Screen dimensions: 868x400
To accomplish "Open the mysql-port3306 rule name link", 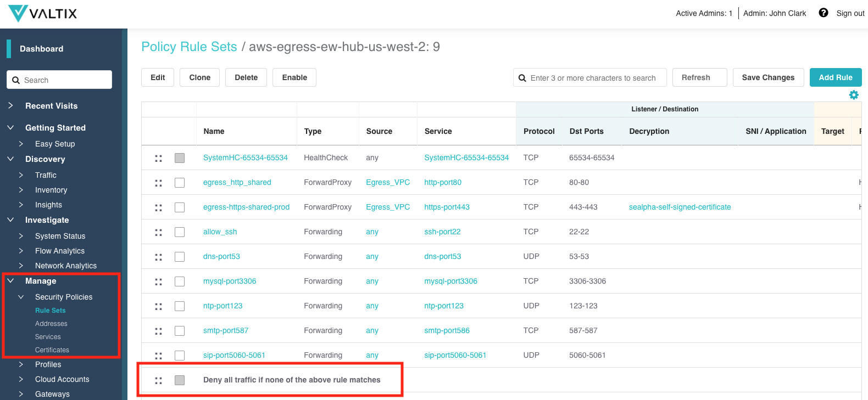I will click(x=230, y=281).
